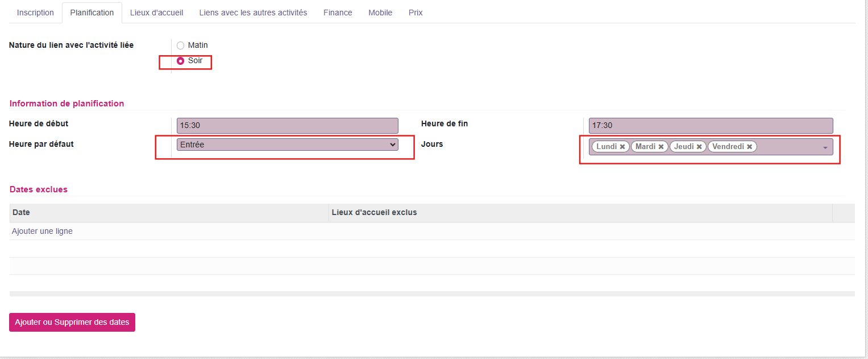Switch to the Inscription tab
868x359 pixels.
pos(35,13)
